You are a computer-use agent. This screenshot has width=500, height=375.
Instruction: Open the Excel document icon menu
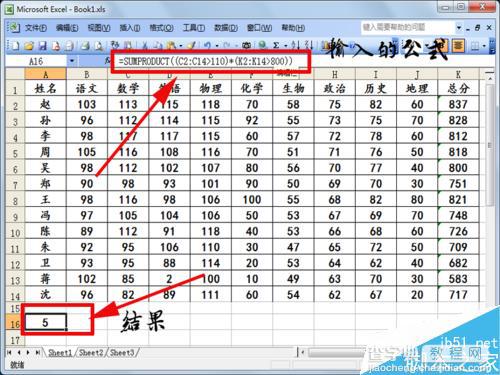(x=14, y=28)
